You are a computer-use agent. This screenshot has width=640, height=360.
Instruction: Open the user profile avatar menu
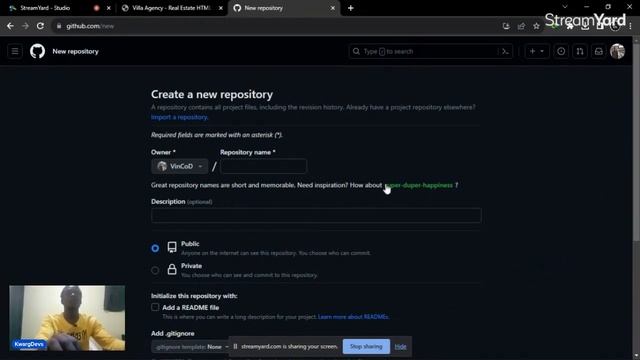click(617, 51)
